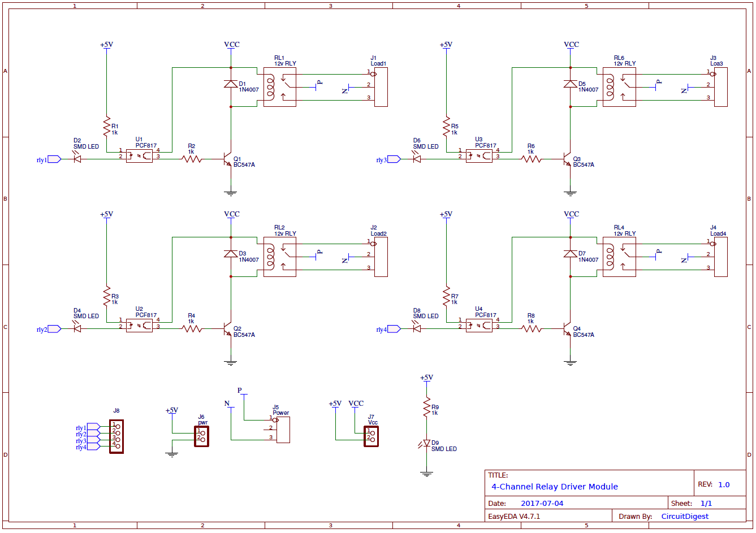Click the CircuitDigest drawn-by link
The height and width of the screenshot is (533, 756).
click(686, 516)
